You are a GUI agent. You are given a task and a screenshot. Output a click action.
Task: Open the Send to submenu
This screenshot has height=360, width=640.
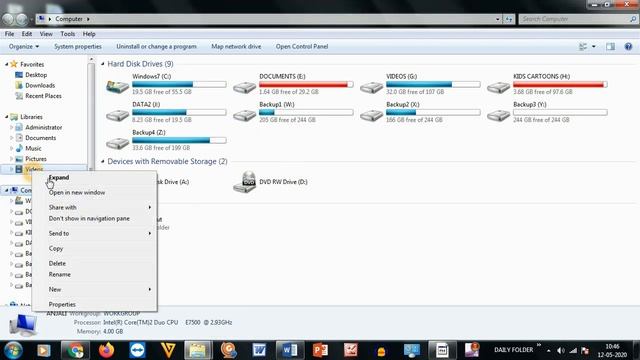pos(95,233)
